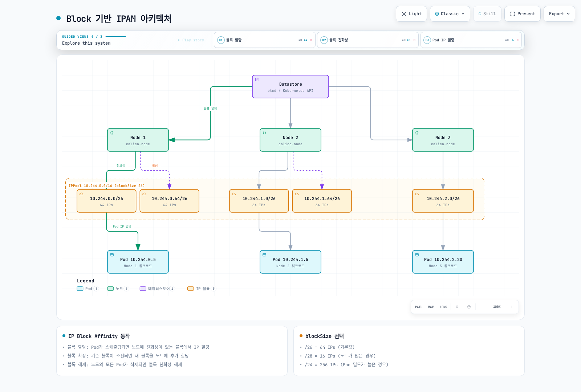Click the IPPool 10.244.0.0/16 group label
The image size is (581, 392).
point(107,186)
